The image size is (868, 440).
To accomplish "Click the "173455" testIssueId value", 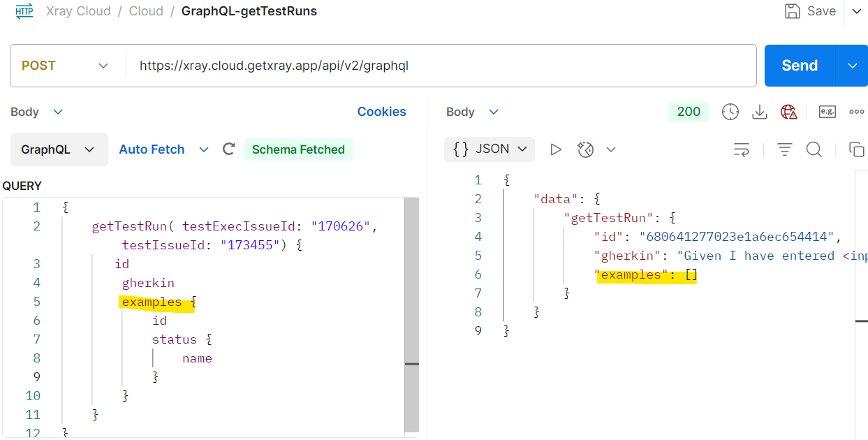I will (249, 245).
